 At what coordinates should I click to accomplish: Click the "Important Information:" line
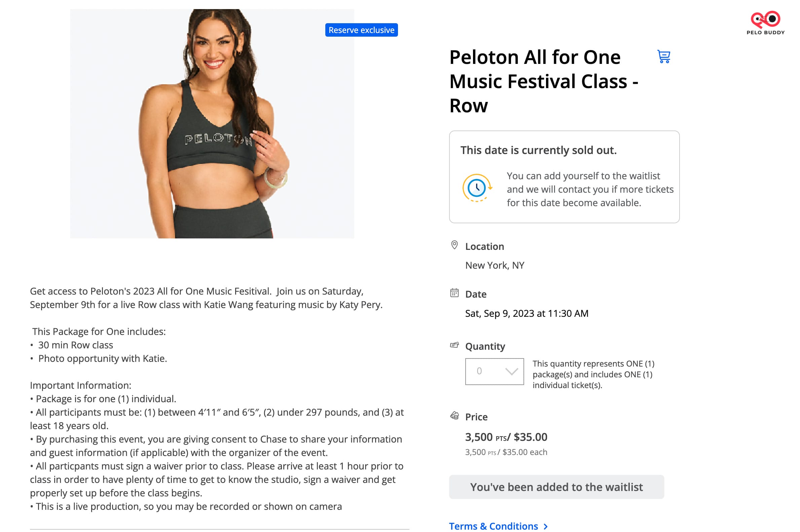point(80,385)
